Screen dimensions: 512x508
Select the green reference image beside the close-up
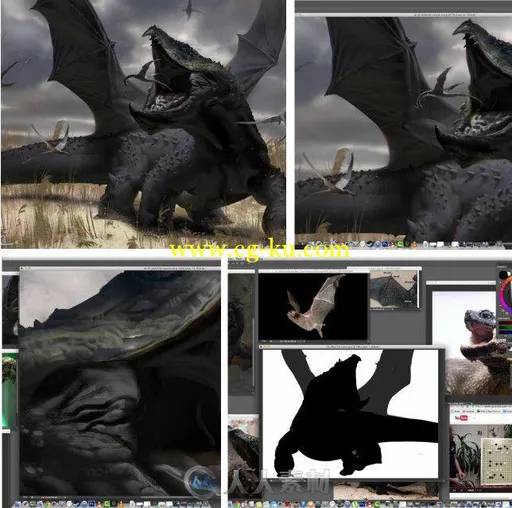[9, 390]
